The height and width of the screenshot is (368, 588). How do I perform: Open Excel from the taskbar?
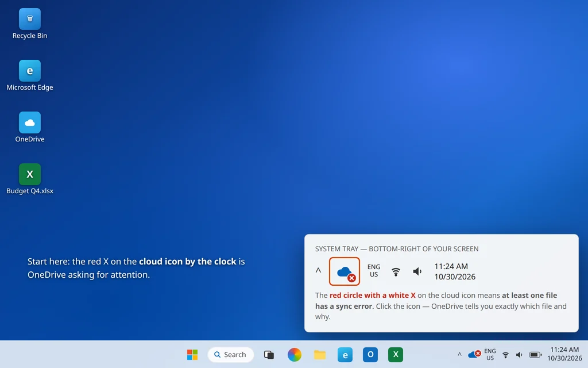[396, 354]
